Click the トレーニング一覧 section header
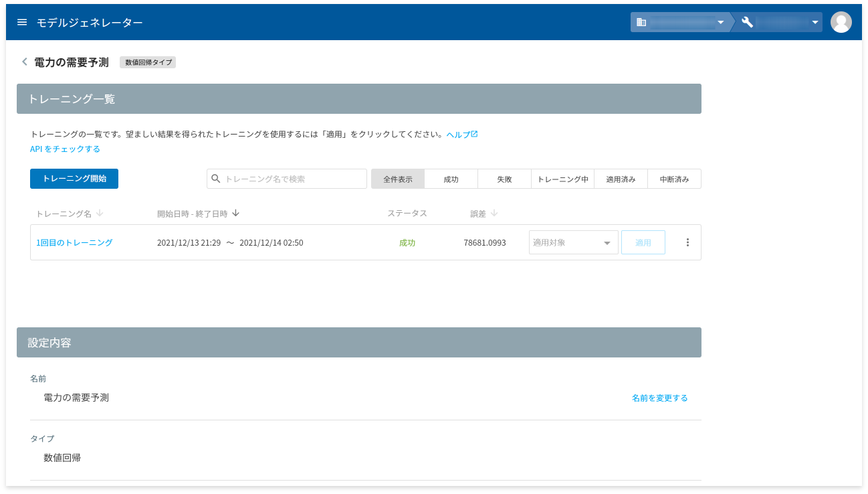The width and height of the screenshot is (868, 494). pyautogui.click(x=359, y=98)
